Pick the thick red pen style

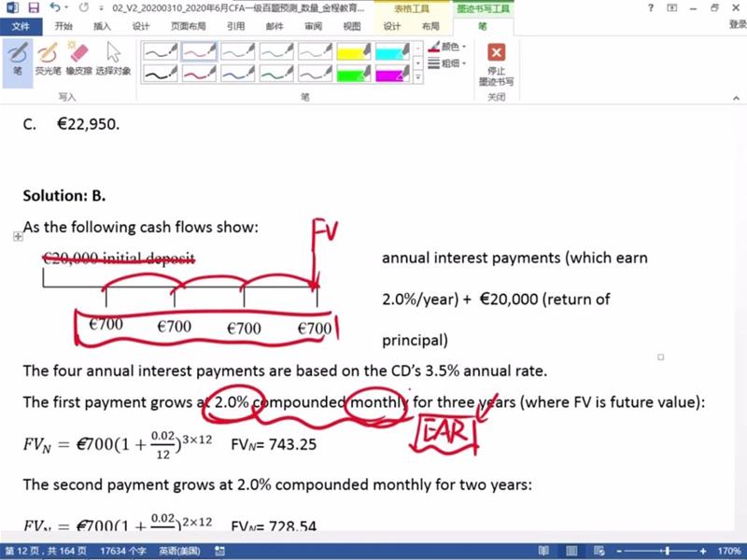[x=199, y=74]
